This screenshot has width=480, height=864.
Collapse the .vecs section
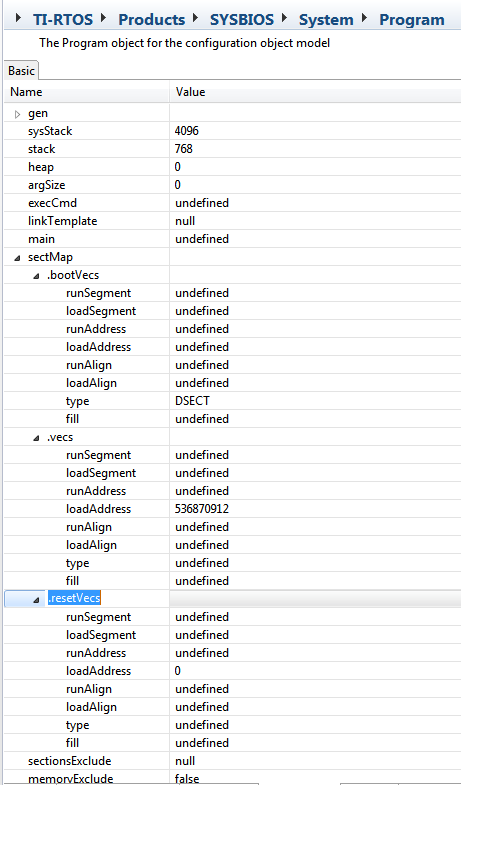click(36, 438)
